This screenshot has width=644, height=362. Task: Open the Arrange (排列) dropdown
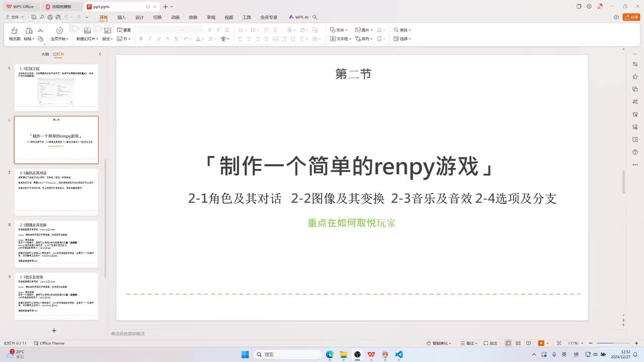[x=364, y=39]
